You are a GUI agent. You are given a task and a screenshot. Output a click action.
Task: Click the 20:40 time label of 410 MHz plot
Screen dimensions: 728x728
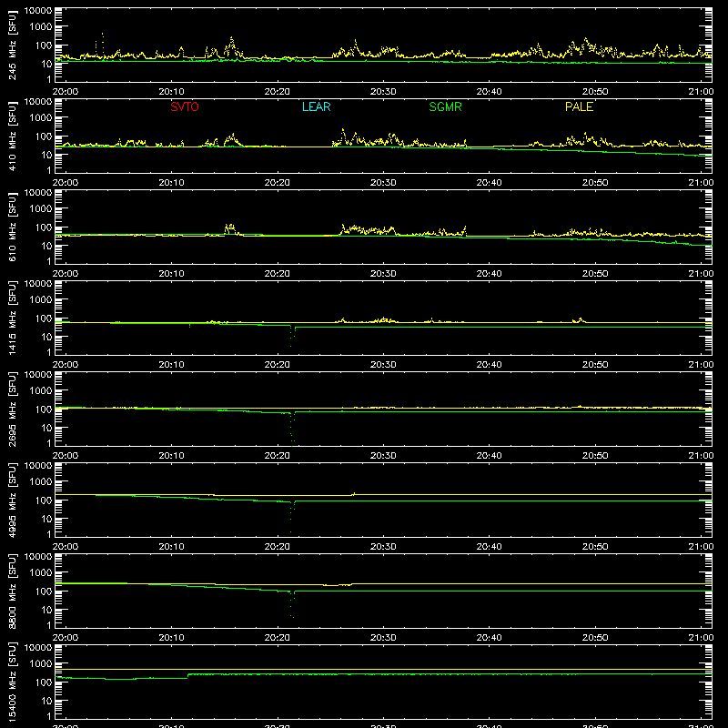pos(489,183)
